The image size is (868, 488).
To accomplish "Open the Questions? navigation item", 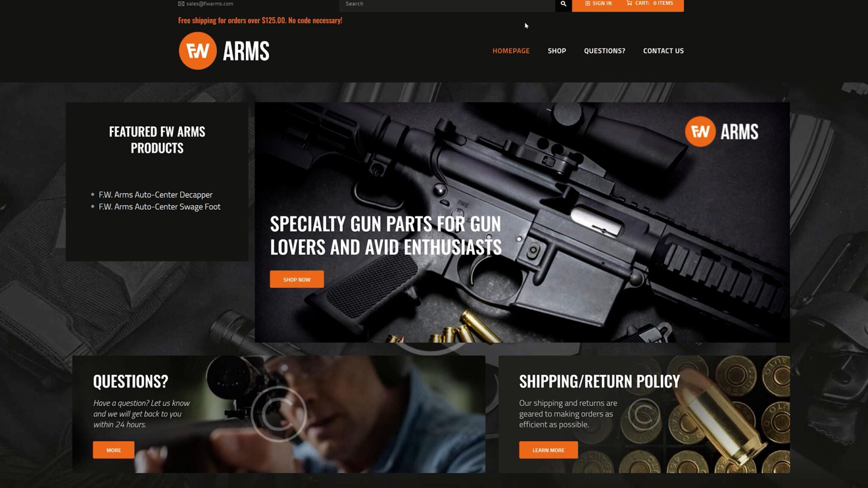I will (x=604, y=51).
